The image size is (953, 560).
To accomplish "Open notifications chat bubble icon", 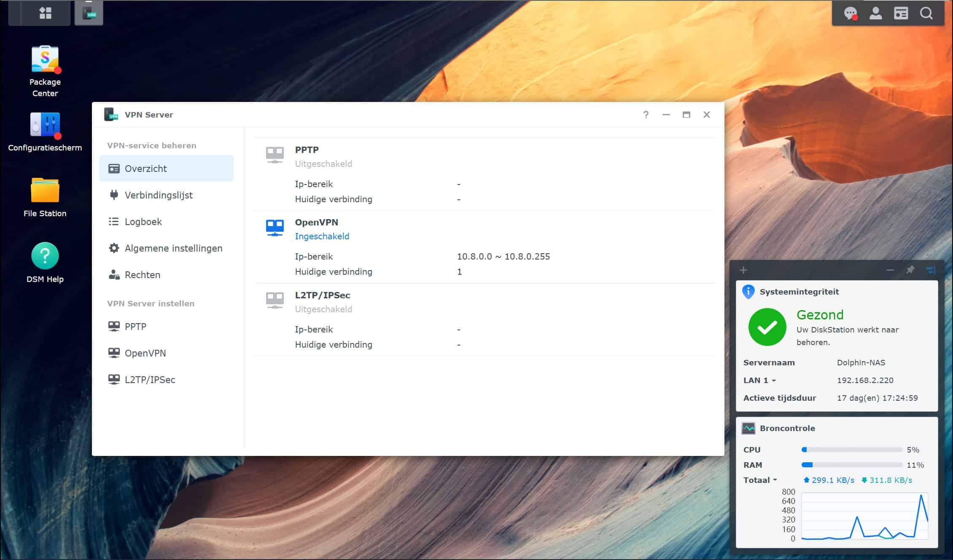I will [x=851, y=13].
